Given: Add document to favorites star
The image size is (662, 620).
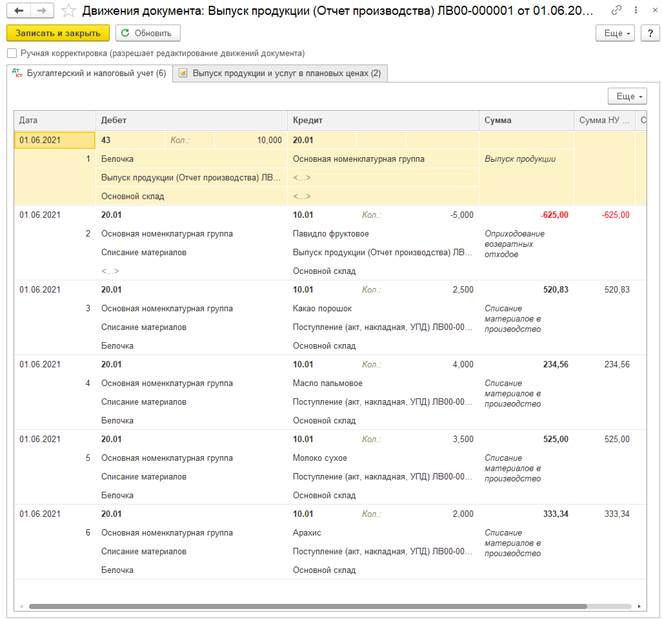Looking at the screenshot, I should (68, 11).
